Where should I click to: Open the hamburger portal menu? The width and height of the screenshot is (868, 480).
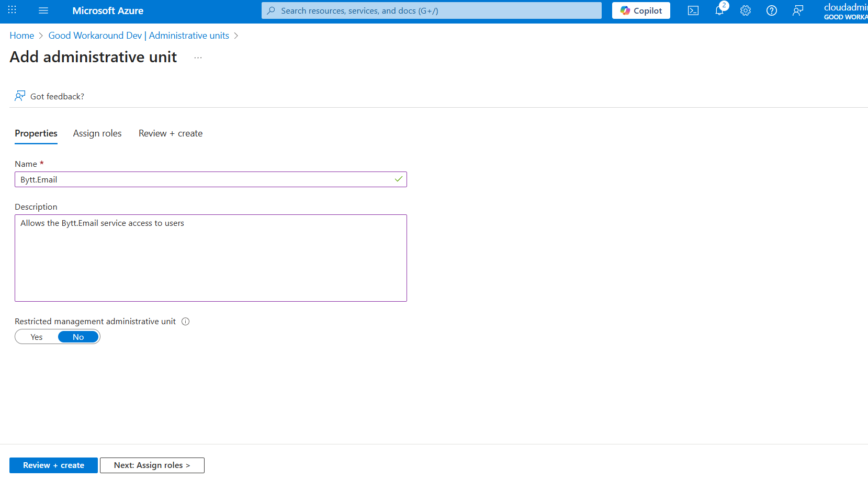(43, 10)
